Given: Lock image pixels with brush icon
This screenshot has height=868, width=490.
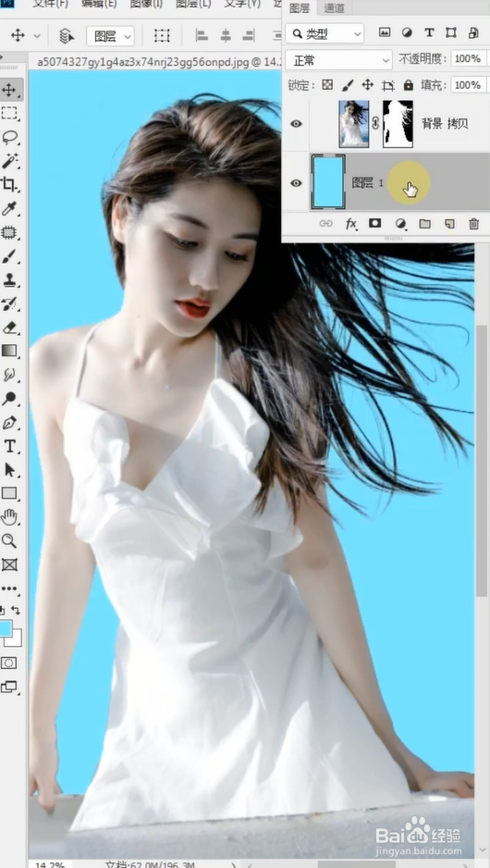Looking at the screenshot, I should (x=348, y=85).
